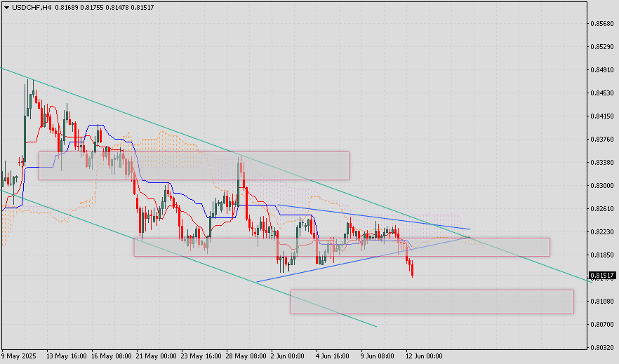Click the 0.81850 price scale label

point(602,255)
